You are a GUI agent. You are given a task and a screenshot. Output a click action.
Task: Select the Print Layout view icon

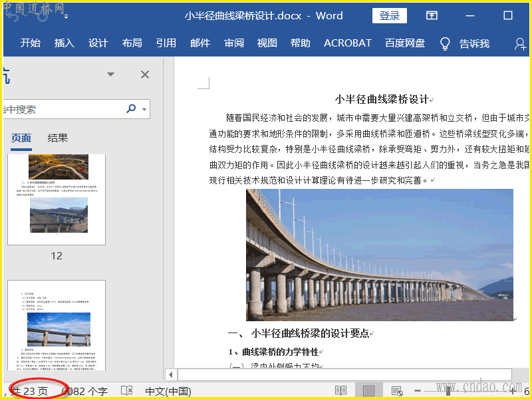pyautogui.click(x=368, y=391)
